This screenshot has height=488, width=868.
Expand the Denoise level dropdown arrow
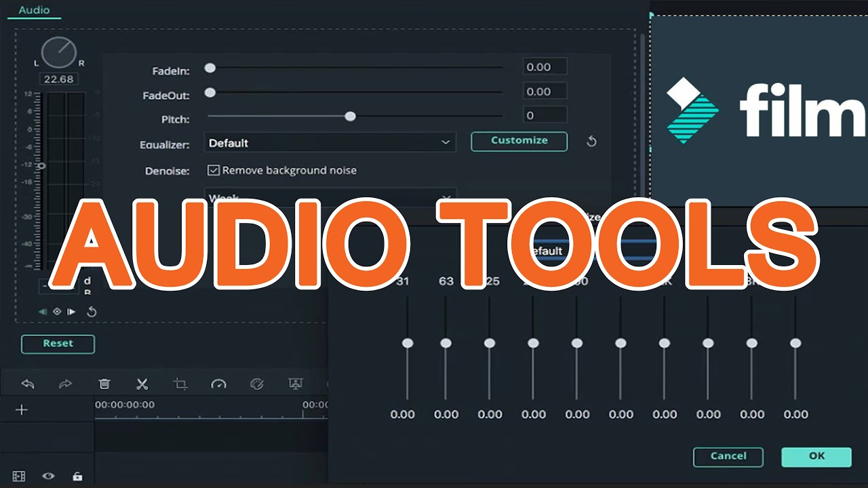click(446, 197)
